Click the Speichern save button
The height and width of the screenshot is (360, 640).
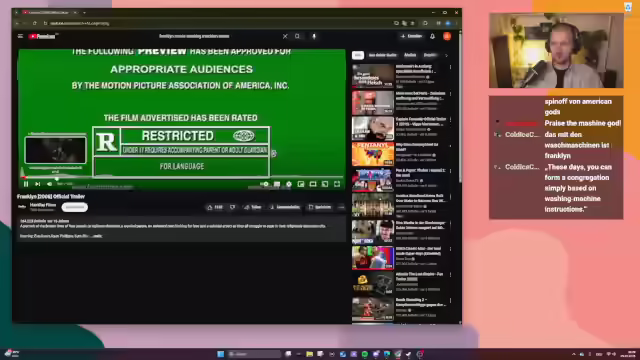click(320, 207)
